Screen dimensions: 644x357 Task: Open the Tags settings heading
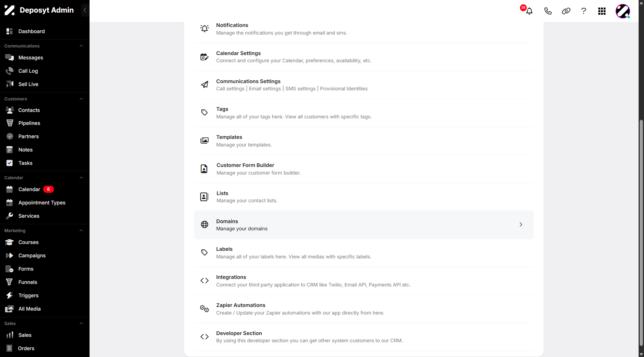(x=222, y=109)
